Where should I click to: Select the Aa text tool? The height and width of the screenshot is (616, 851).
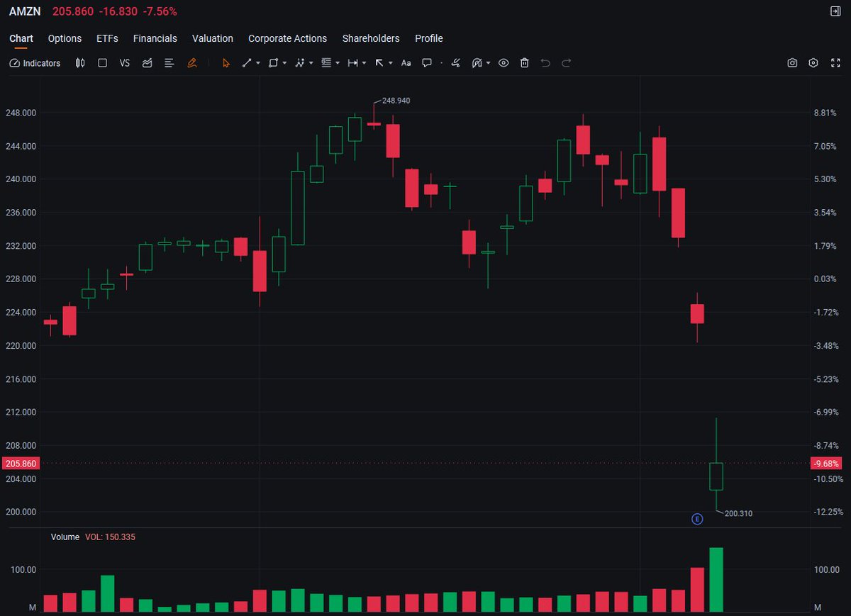coord(406,63)
